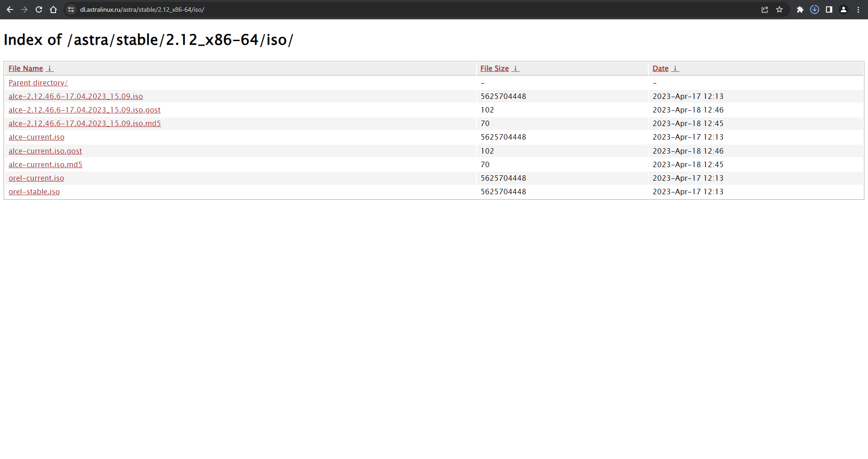Select size 5625704448 in orel-stable.iso row

point(503,192)
